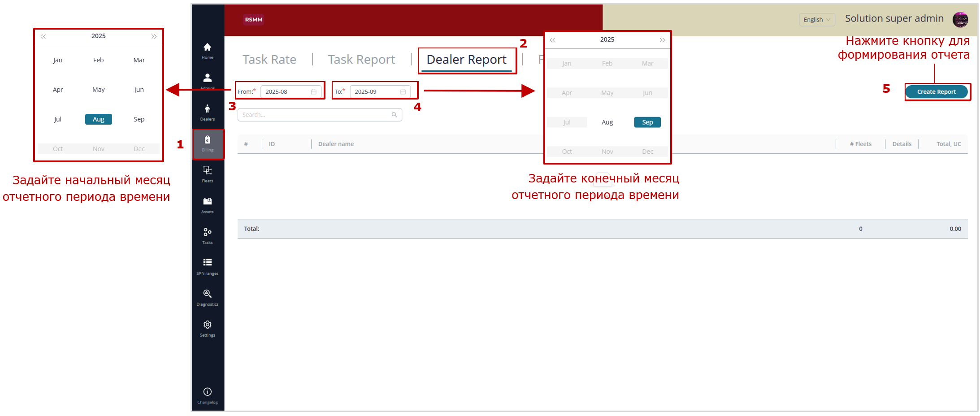Open the Home page from sidebar
This screenshot has height=416, width=980.
tap(207, 50)
